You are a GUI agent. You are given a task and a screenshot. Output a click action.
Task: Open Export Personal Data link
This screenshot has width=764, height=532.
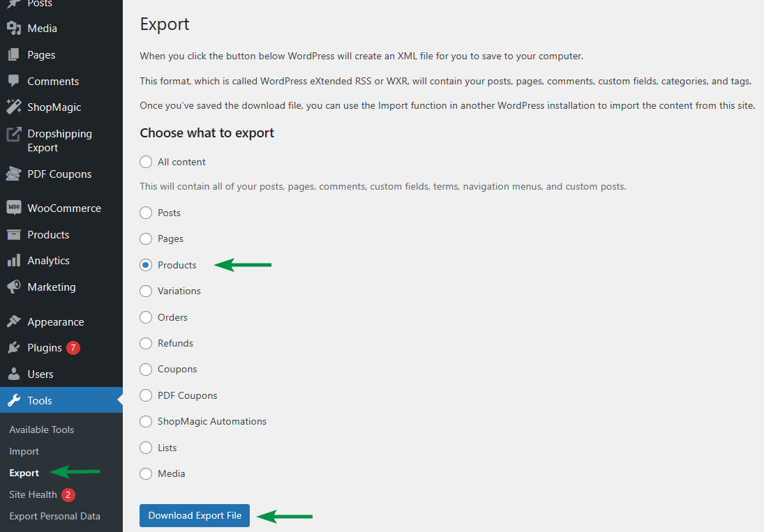click(54, 516)
